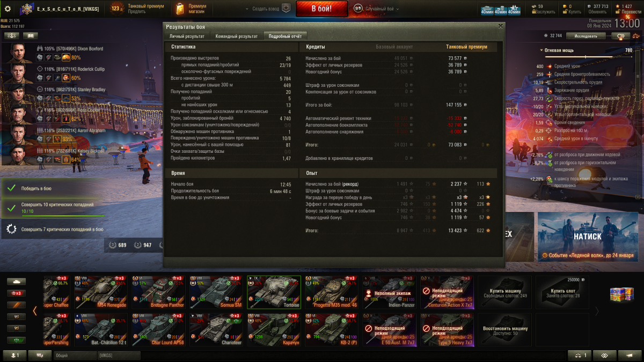Toggle the tank-type carousel filter button

click(x=16, y=281)
